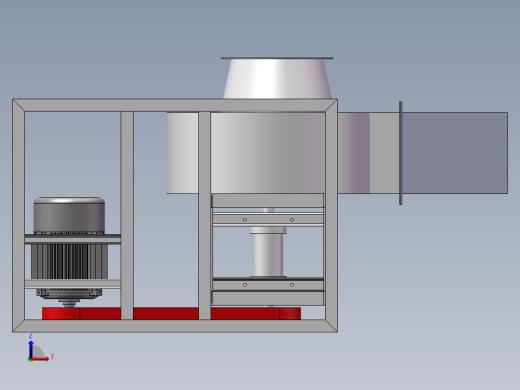Screen dimensions: 520x390
Task: Click the right bolt hole on lower bearing rail
Action: [292, 285]
